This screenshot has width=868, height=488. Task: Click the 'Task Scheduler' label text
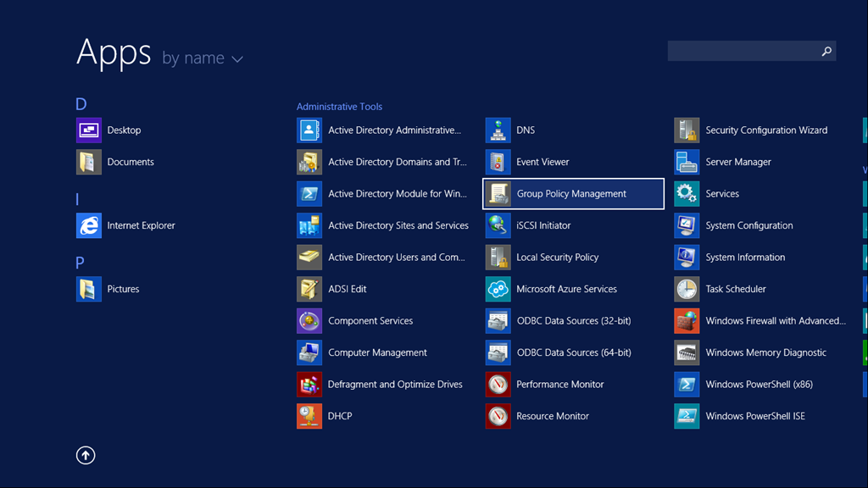tap(736, 289)
